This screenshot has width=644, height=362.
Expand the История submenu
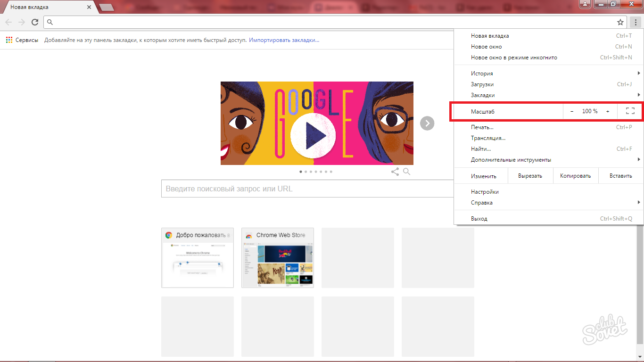tap(548, 74)
